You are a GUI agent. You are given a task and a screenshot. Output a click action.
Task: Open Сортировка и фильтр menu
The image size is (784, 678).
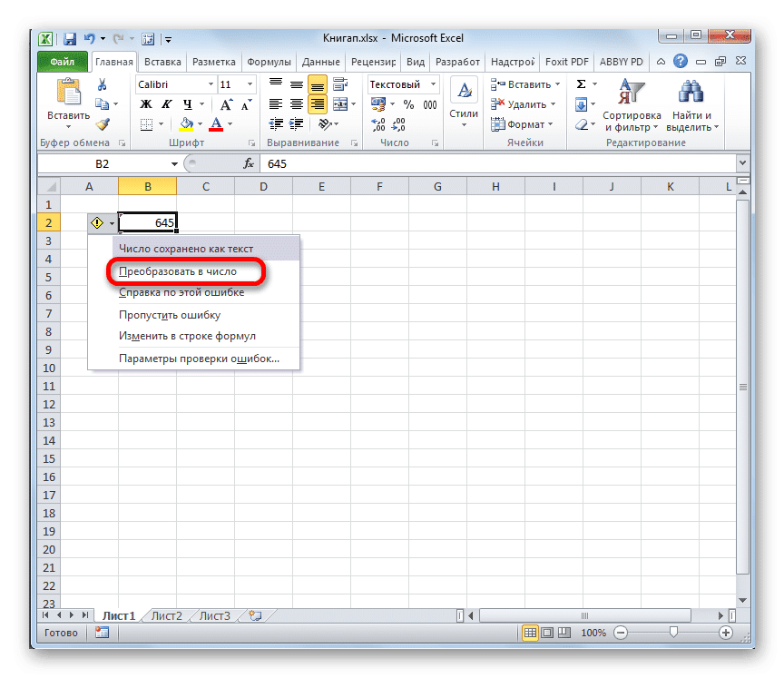632,105
